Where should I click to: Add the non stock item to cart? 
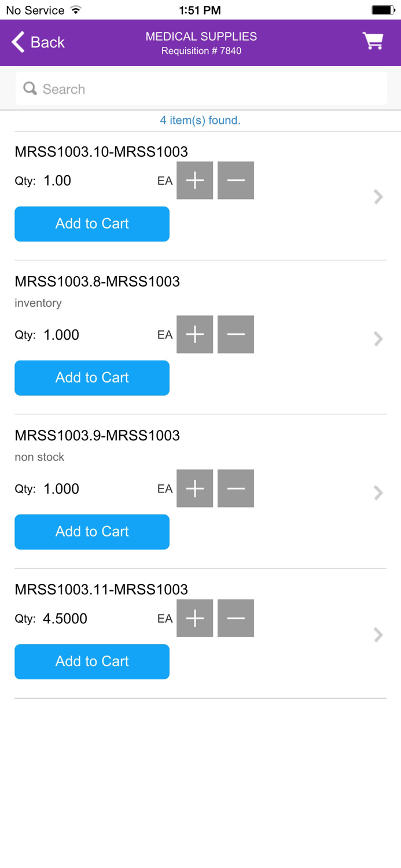[92, 531]
